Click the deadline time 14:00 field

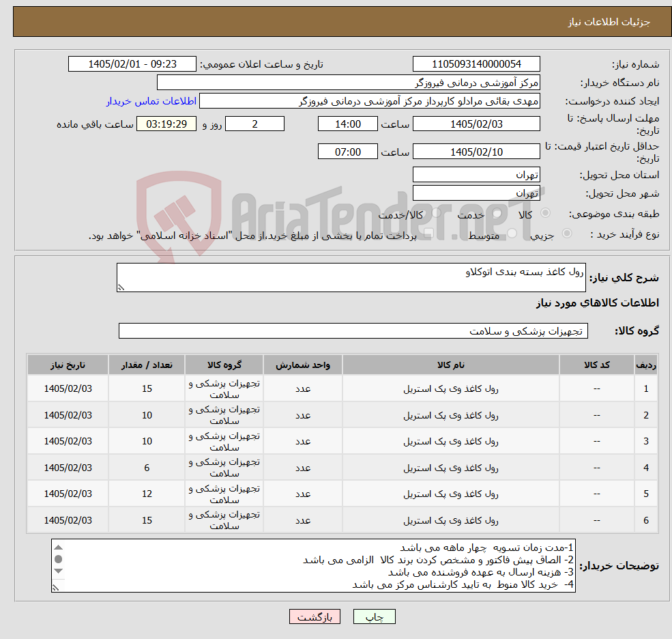point(347,124)
